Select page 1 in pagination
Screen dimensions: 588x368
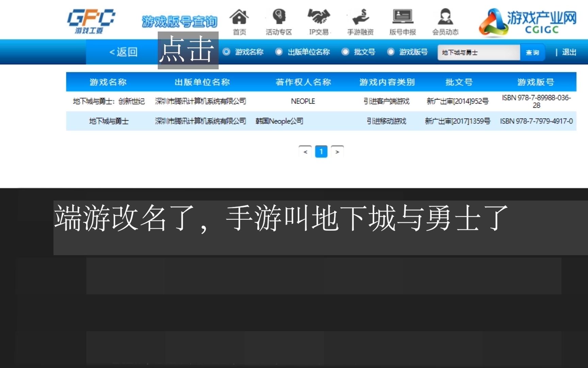[321, 152]
